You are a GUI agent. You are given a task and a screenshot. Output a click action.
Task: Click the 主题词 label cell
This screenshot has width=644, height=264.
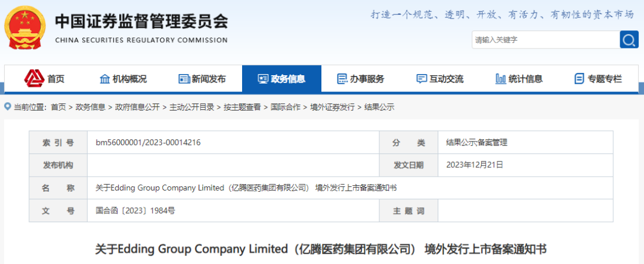point(408,211)
